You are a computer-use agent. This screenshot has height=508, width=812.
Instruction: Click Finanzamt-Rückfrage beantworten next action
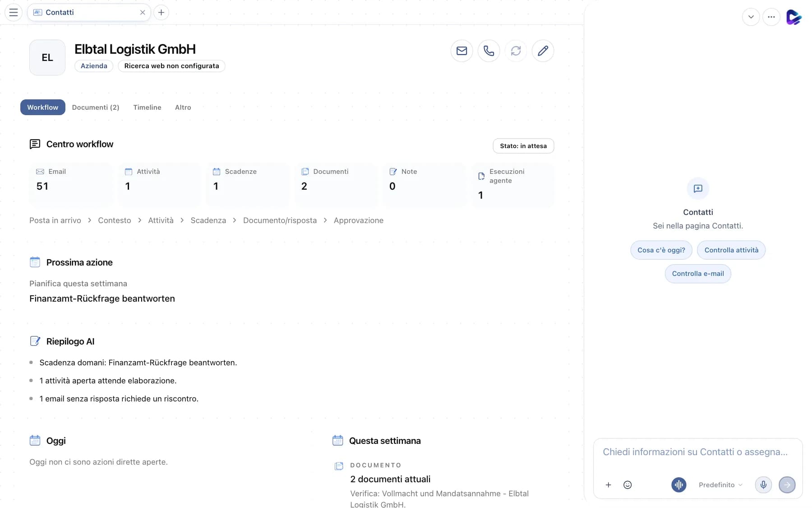tap(102, 298)
